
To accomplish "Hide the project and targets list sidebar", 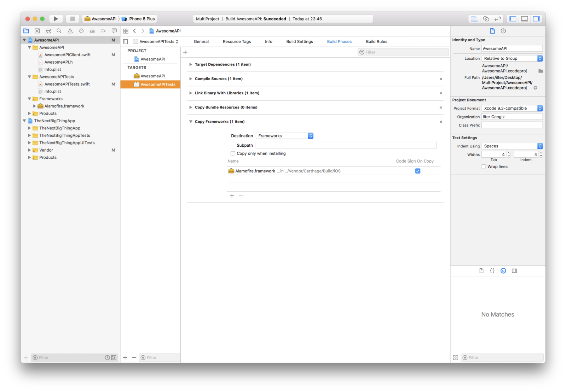I will [x=125, y=42].
